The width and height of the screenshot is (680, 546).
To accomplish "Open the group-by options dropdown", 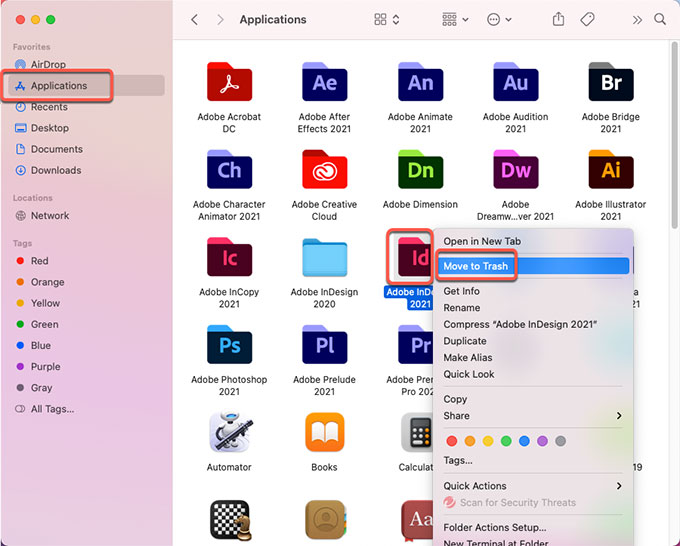I will (455, 20).
